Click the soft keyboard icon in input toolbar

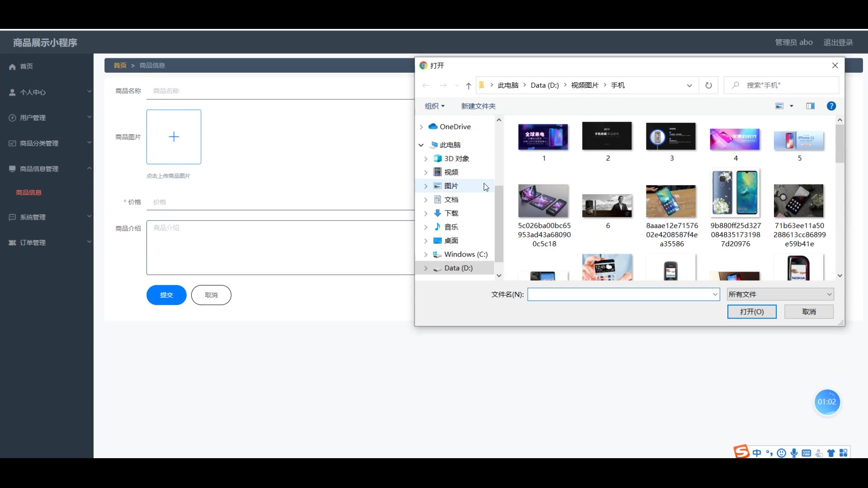pyautogui.click(x=806, y=453)
